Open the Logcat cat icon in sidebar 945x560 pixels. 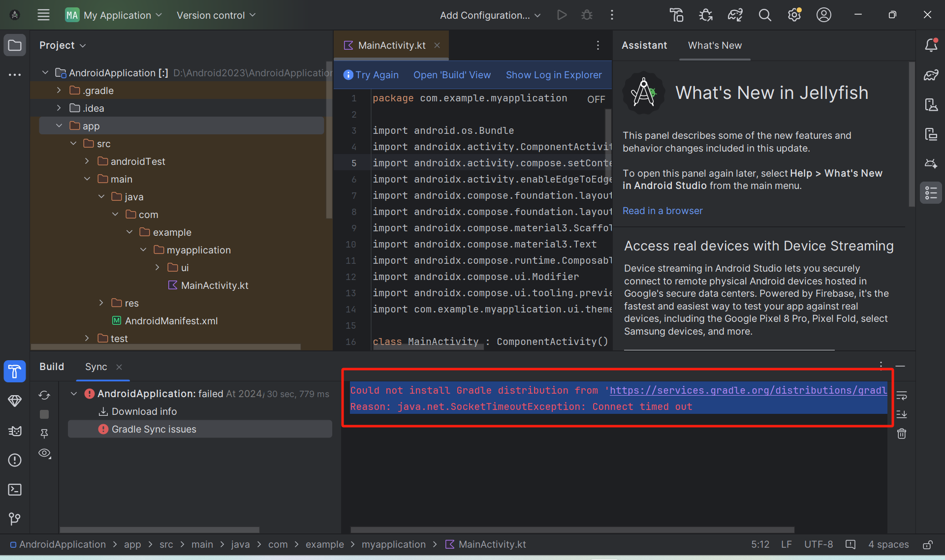point(15,431)
